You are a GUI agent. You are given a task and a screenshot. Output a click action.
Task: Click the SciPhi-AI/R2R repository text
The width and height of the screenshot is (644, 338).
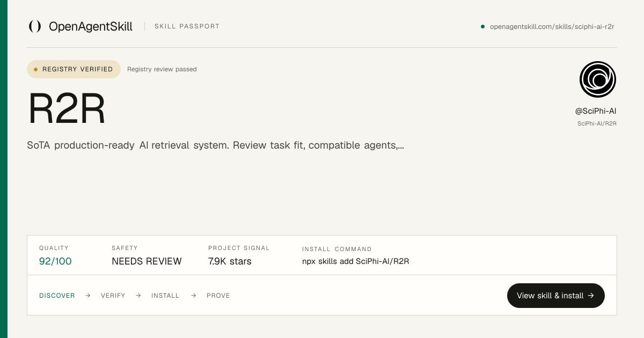[x=597, y=123]
